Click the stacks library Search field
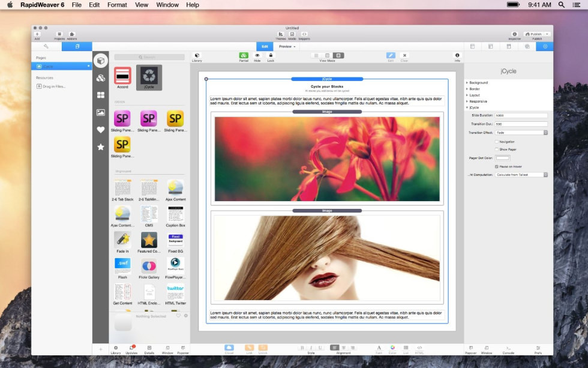Image resolution: width=588 pixels, height=368 pixels. (149, 57)
